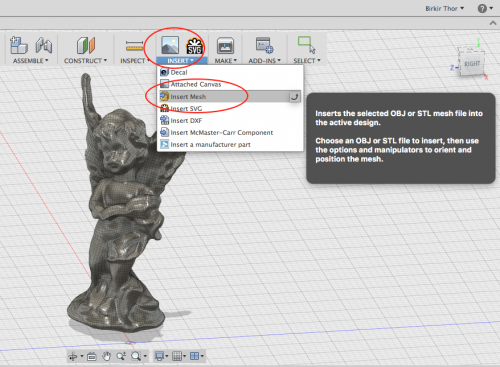
Task: Click the Viewports layout icon
Action: coord(194,356)
